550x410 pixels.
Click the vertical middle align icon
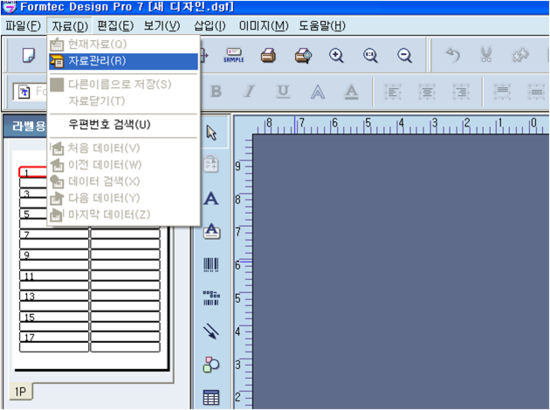[536, 92]
